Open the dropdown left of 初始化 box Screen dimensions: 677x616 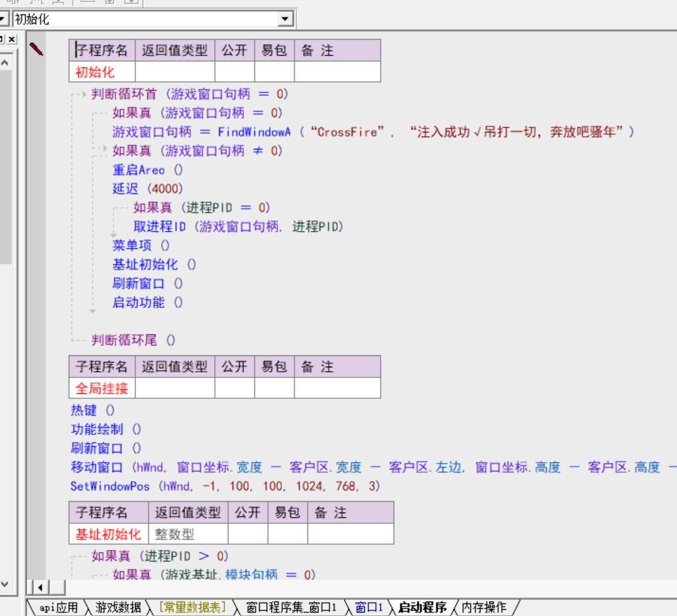point(4,19)
